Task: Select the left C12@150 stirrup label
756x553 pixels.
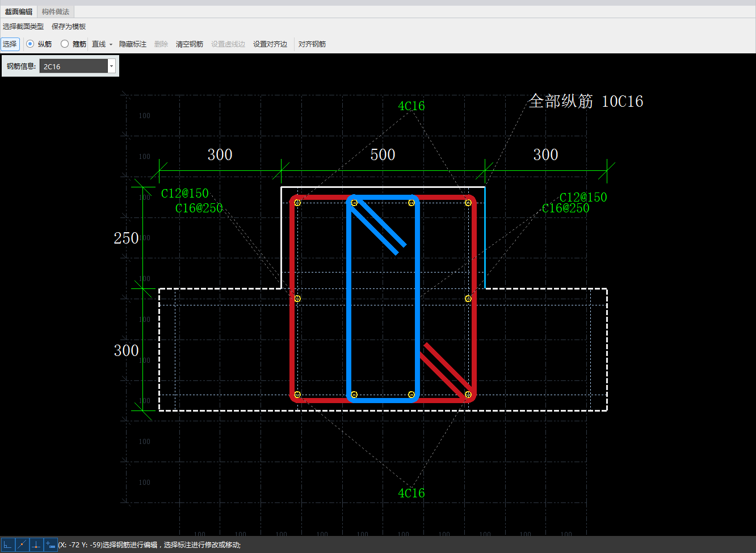Action: pyautogui.click(x=185, y=194)
